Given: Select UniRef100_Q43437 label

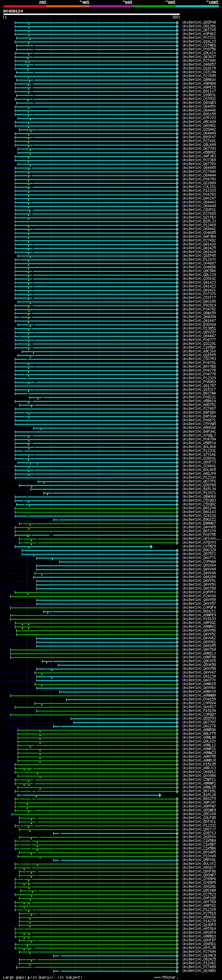Looking at the screenshot, I should point(199,57).
